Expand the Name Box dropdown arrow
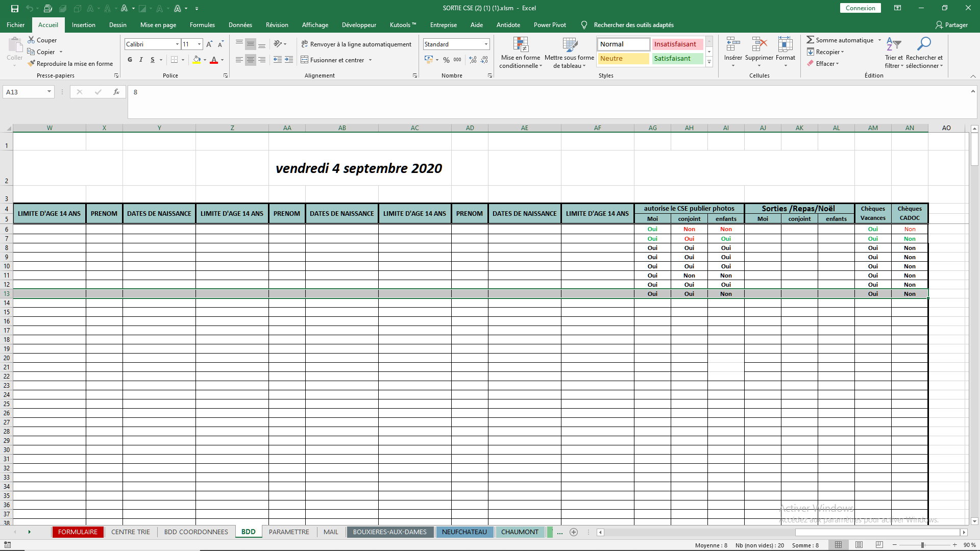 point(49,92)
